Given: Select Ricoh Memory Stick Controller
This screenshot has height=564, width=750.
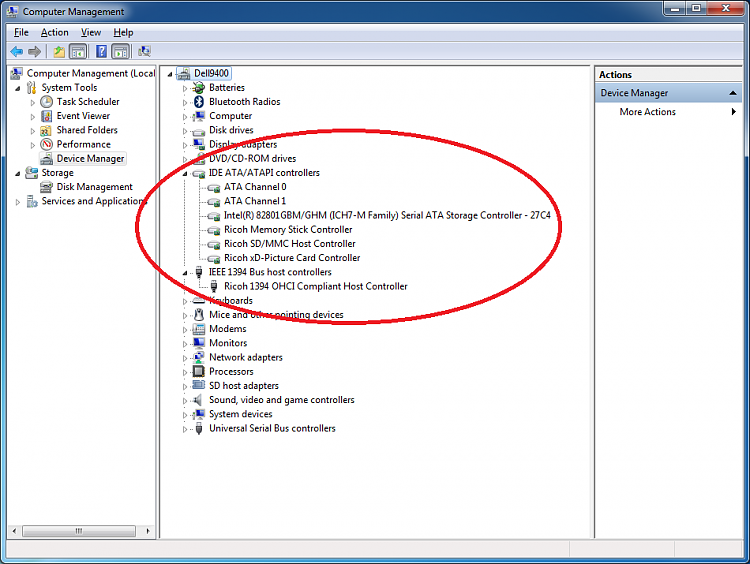Looking at the screenshot, I should (288, 230).
